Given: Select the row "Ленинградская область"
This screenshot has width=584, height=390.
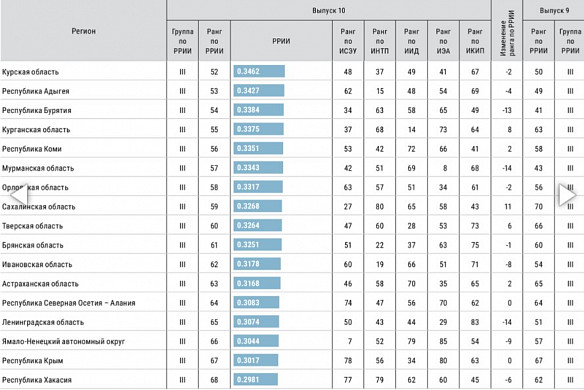Looking at the screenshot, I should 292,322.
